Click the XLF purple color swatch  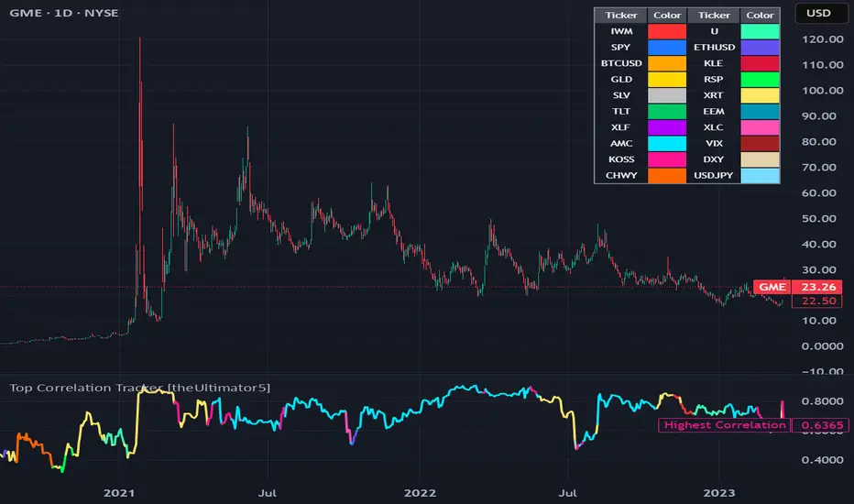click(667, 127)
